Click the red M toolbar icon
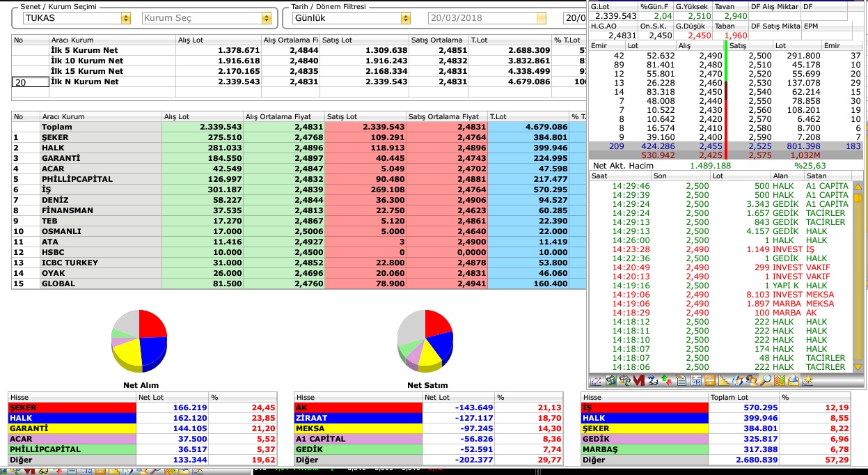868x475 pixels. click(x=639, y=380)
